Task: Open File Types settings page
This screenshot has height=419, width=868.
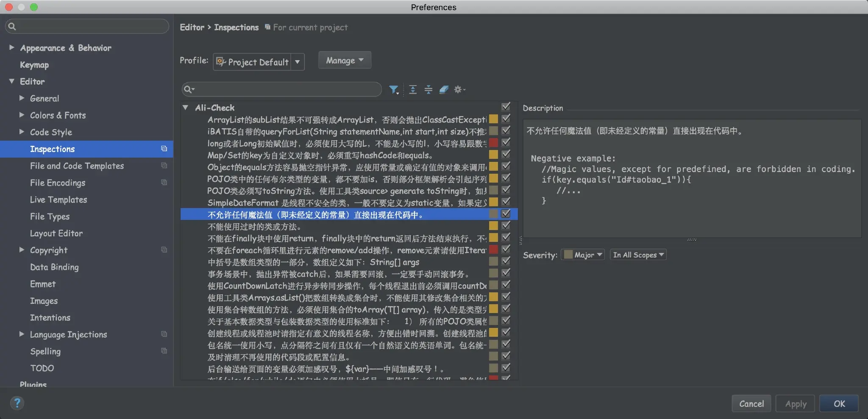Action: click(x=50, y=216)
